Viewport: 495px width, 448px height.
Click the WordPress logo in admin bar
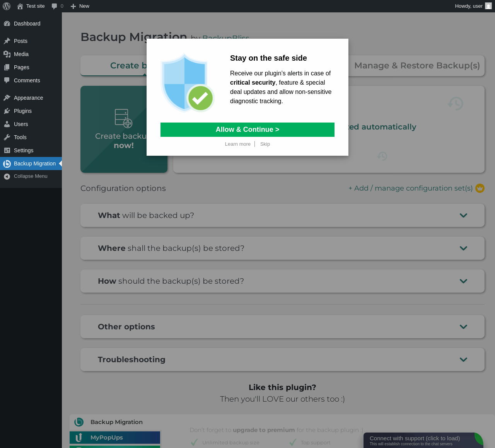[x=7, y=6]
